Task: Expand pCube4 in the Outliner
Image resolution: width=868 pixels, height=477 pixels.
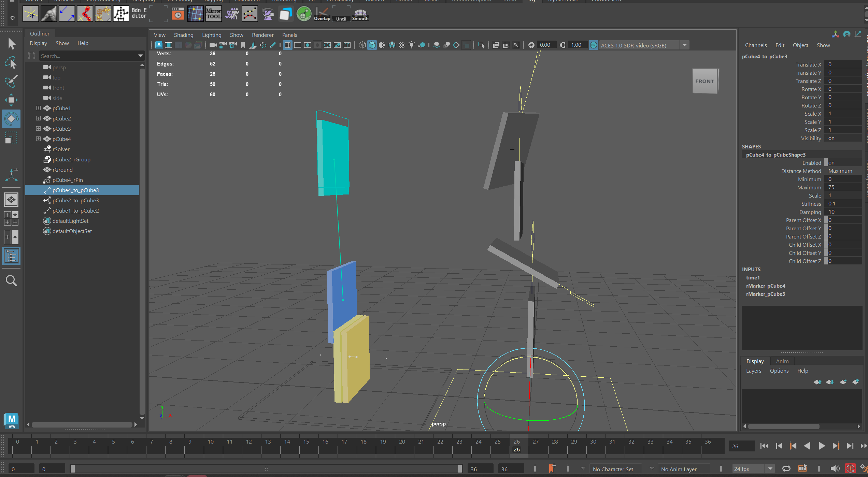Action: pyautogui.click(x=38, y=139)
